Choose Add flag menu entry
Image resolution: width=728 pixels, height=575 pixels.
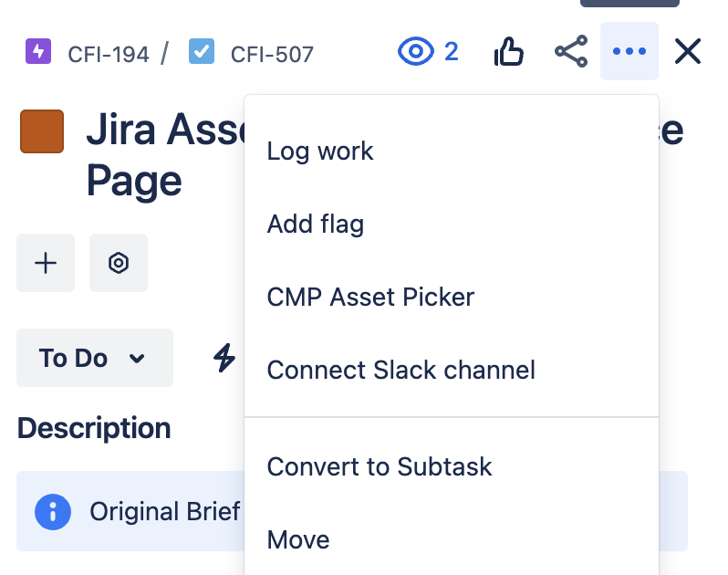point(452,225)
